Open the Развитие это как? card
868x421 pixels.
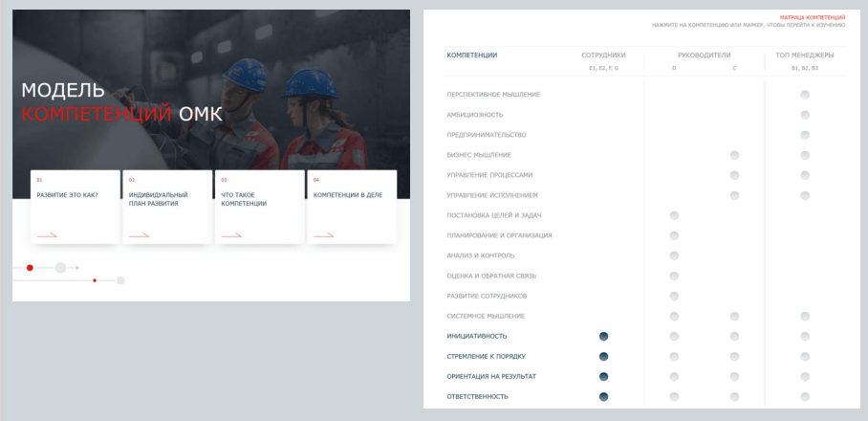click(76, 207)
